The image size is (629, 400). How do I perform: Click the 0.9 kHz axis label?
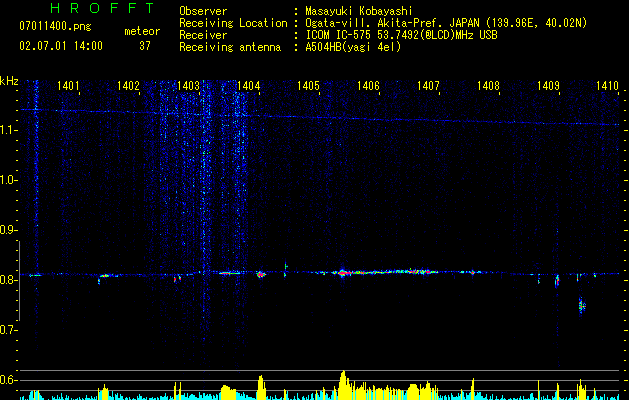[x=8, y=230]
